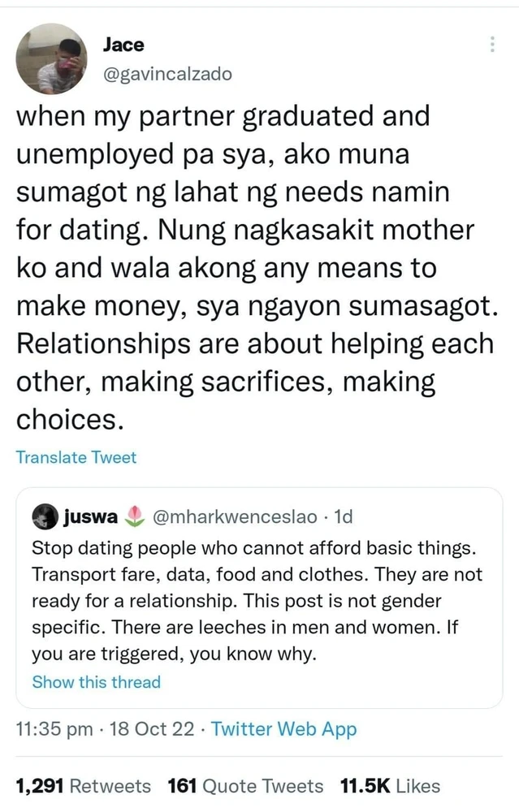Open the quoted tweet about leeches
The height and width of the screenshot is (812, 519).
click(x=258, y=599)
